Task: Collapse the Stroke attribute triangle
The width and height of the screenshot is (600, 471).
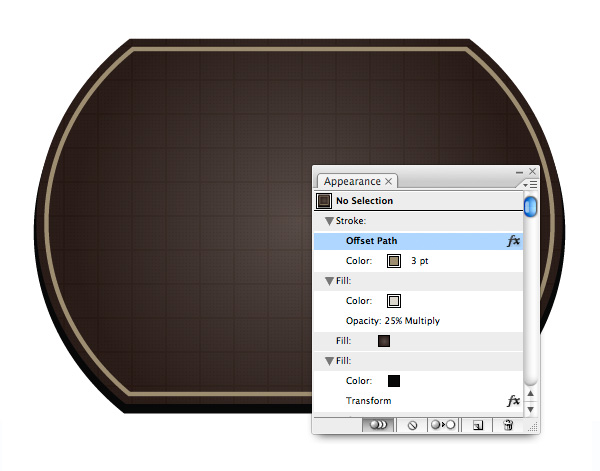Action: pyautogui.click(x=329, y=221)
